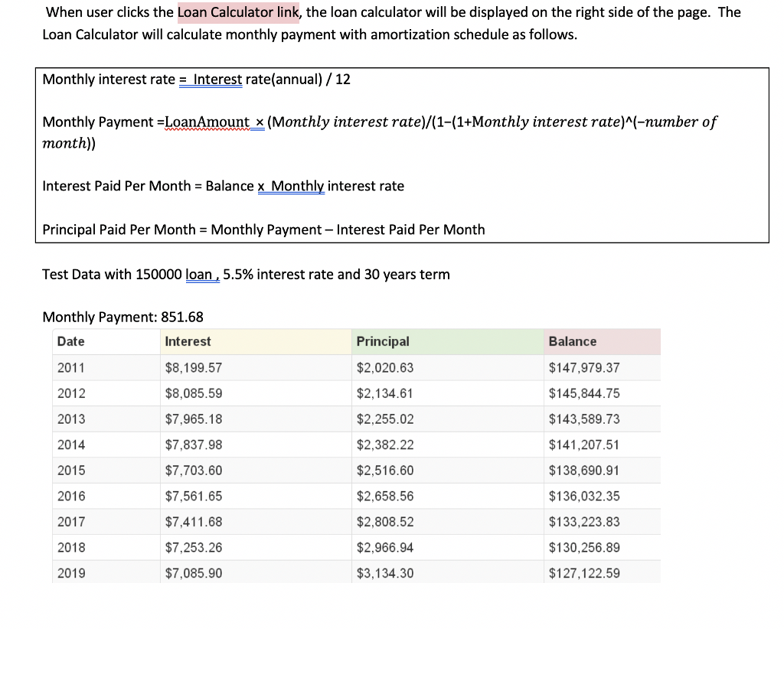784x697 pixels.
Task: Click interest value $8,085.59
Action: point(194,394)
